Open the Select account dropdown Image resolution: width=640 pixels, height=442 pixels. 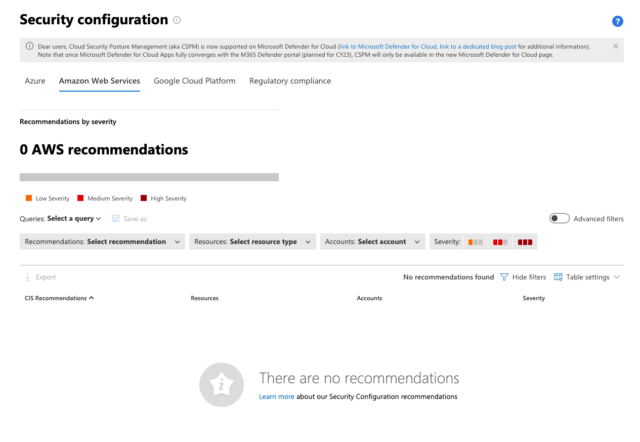point(372,242)
